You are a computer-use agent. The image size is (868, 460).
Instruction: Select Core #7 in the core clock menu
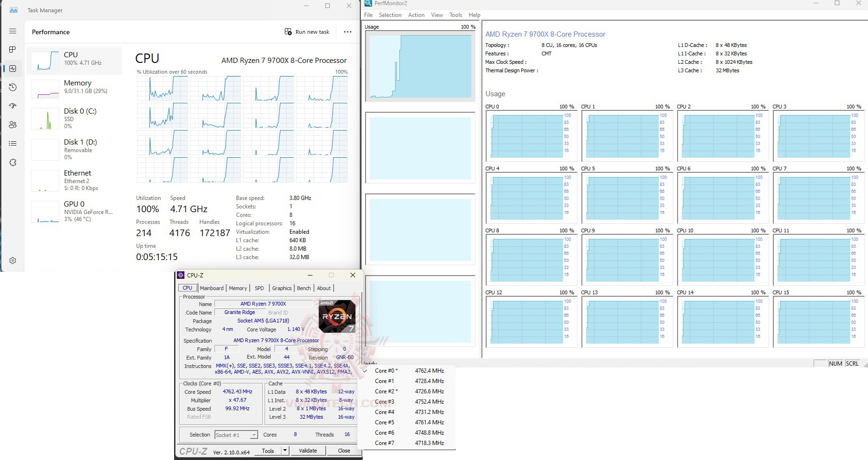[406, 443]
